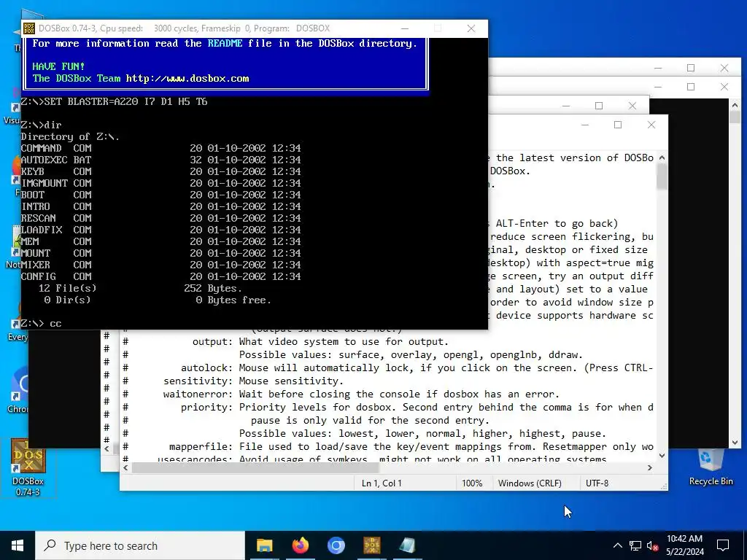Launch Chrome from the taskbar

point(336,545)
